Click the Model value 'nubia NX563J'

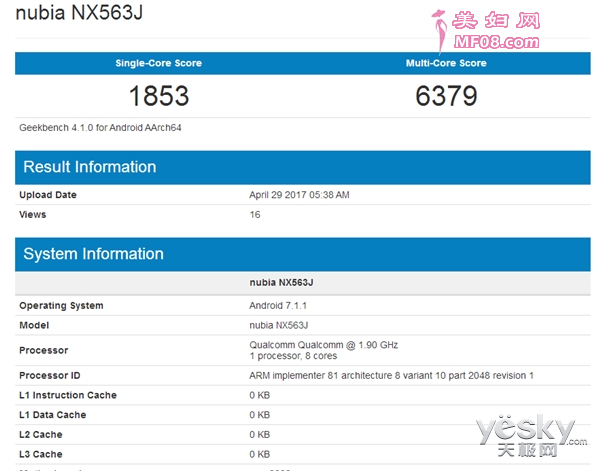coord(279,325)
